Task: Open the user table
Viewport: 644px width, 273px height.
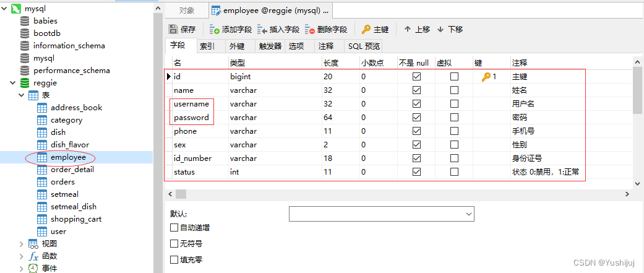Action: click(x=58, y=232)
